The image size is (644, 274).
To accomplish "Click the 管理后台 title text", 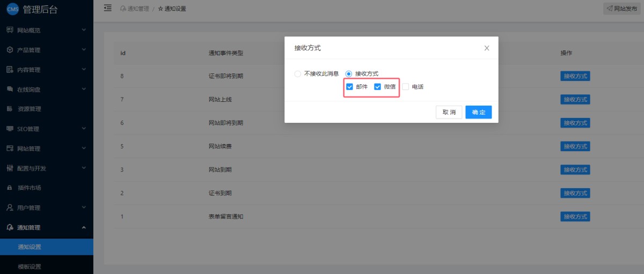I will click(40, 9).
